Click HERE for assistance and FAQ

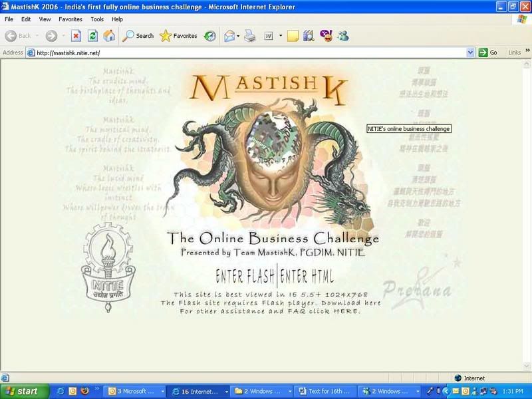click(346, 311)
